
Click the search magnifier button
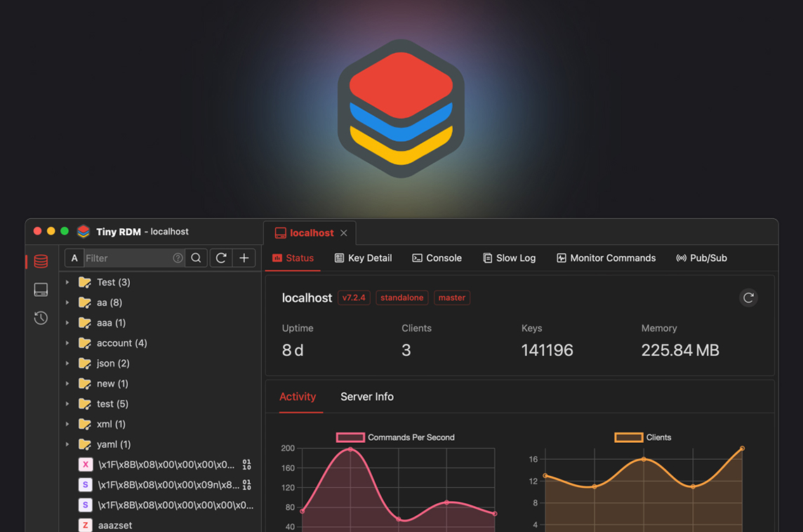196,258
